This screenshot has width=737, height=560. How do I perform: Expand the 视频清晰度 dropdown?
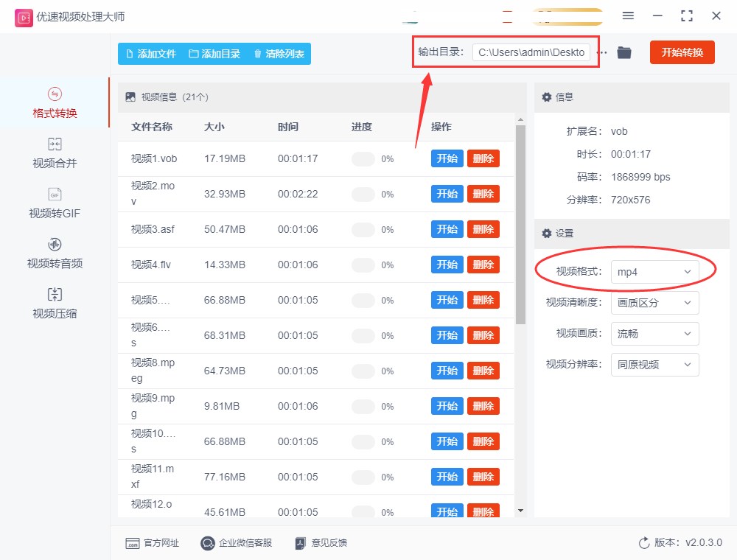point(654,303)
